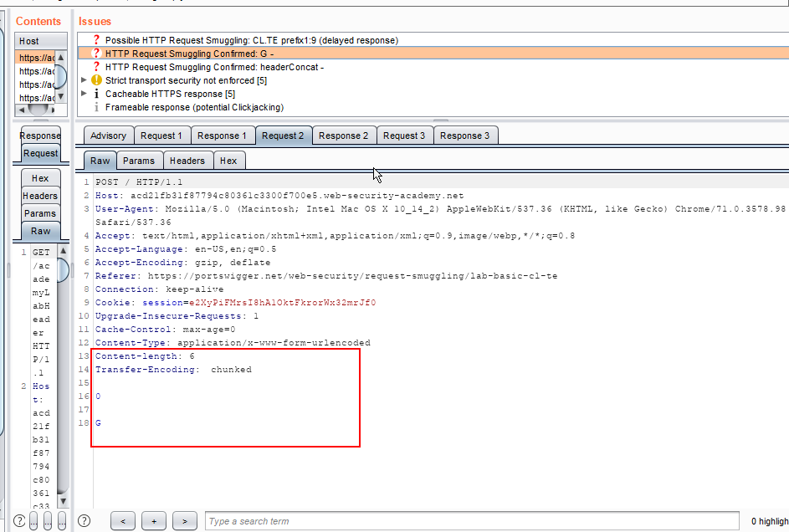Switch left panel to Hex view
This screenshot has width=789, height=532.
point(41,178)
